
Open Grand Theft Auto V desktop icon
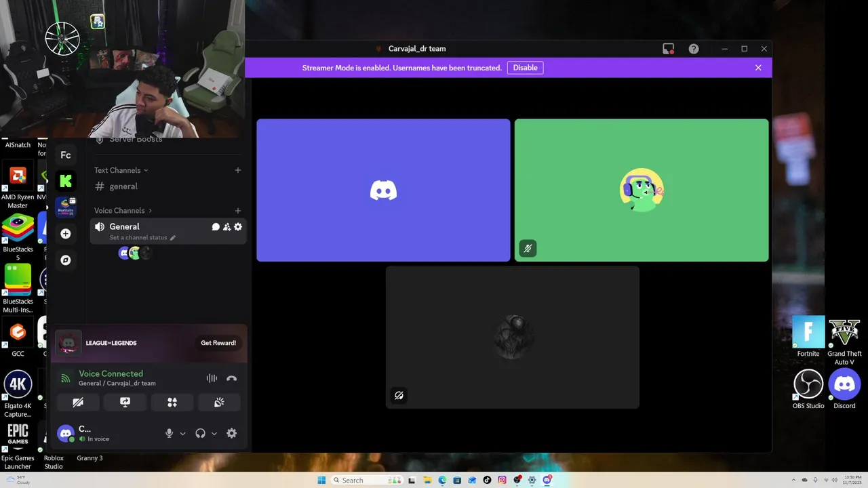click(x=844, y=341)
